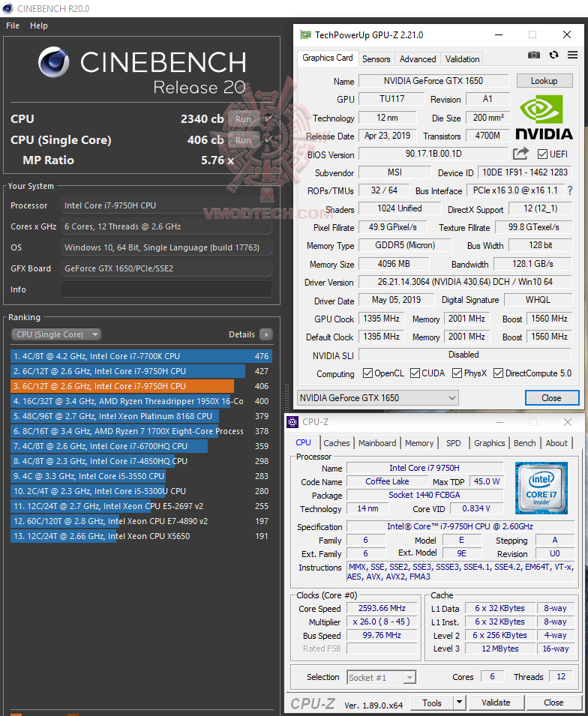Image resolution: width=588 pixels, height=716 pixels.
Task: Click Close button in CPU-Z
Action: (553, 703)
